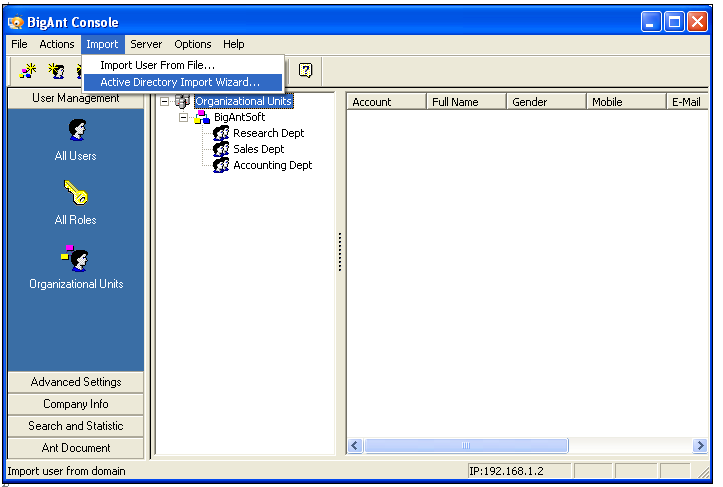Viewport: 723px width, 487px height.
Task: Open the Advanced Settings panel
Action: point(76,382)
